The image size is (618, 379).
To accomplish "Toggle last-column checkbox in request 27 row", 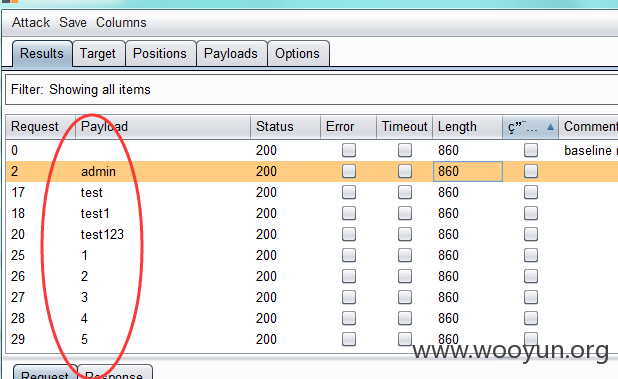I will click(531, 297).
